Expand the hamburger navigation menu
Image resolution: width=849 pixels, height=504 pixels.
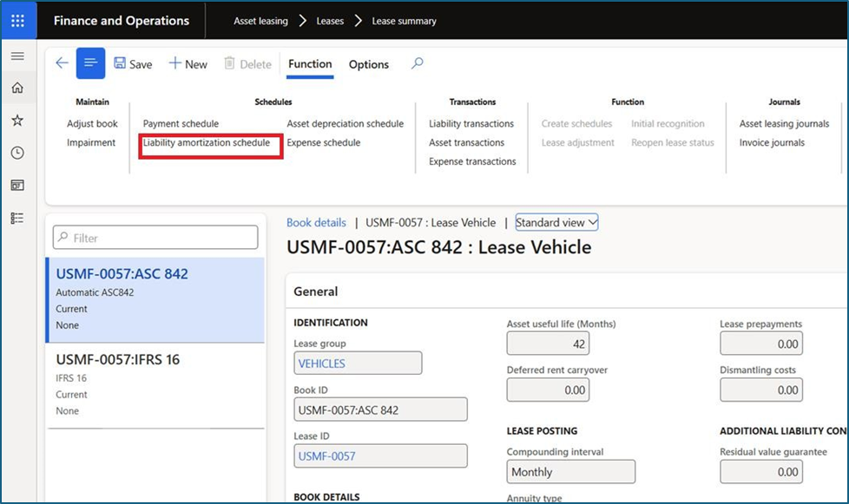17,56
